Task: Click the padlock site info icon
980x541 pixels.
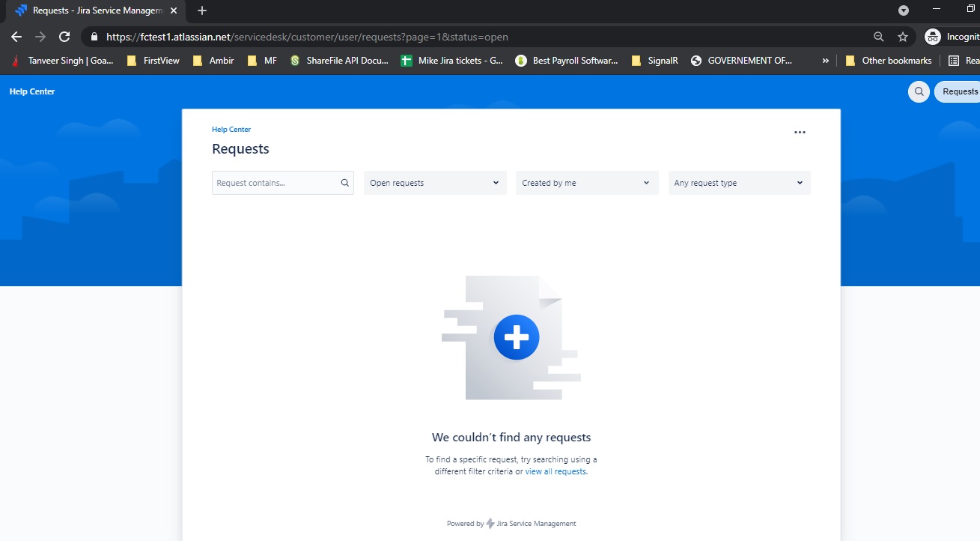Action: pyautogui.click(x=94, y=37)
